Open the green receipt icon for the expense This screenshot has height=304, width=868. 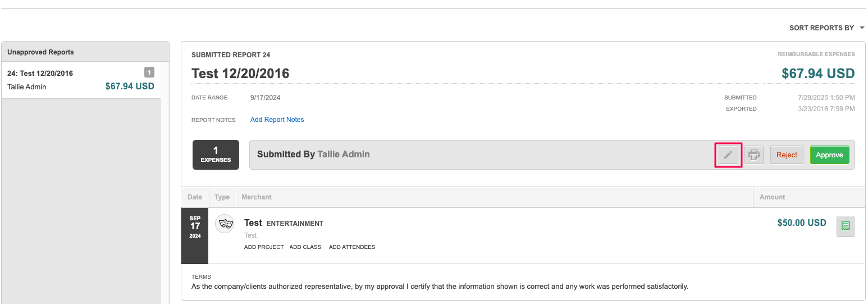(845, 226)
